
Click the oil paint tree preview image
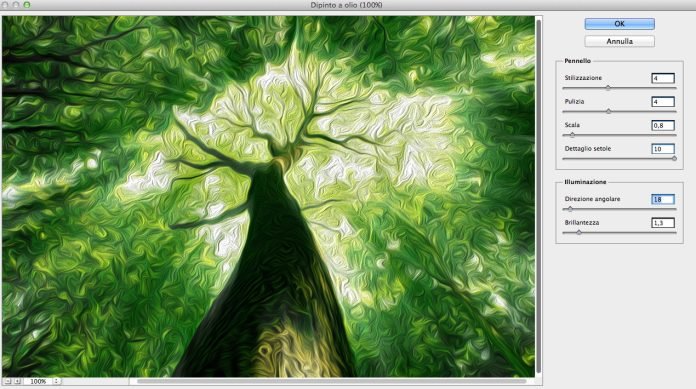[x=269, y=196]
